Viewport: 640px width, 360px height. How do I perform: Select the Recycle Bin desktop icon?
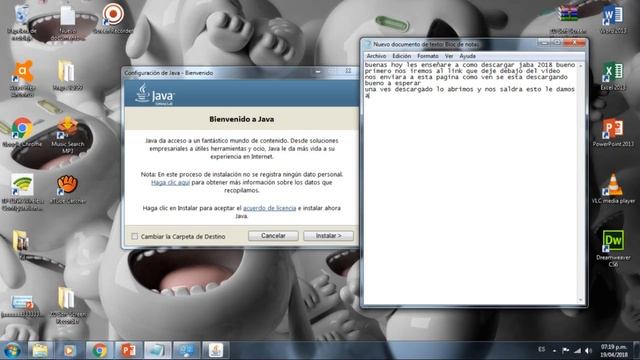tap(21, 21)
